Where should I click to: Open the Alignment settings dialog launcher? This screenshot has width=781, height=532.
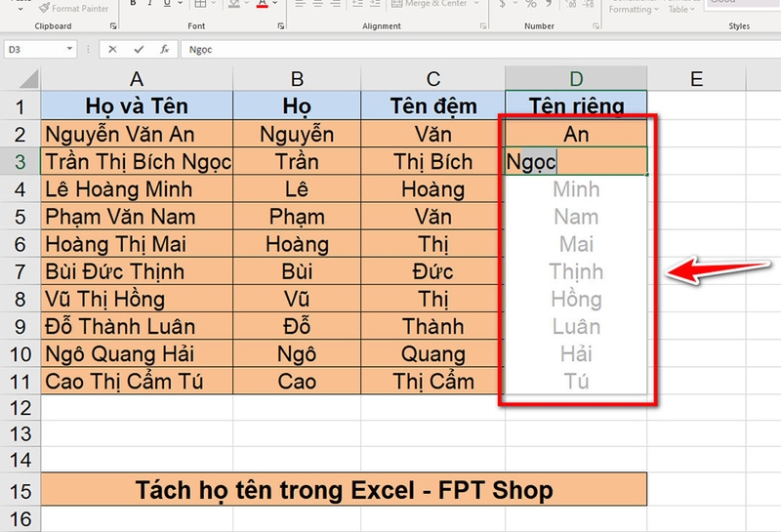coord(482,25)
